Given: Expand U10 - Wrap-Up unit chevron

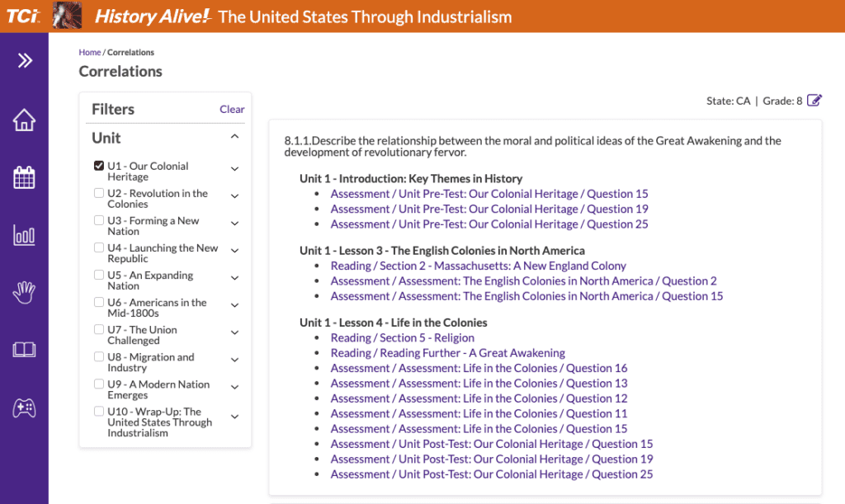Looking at the screenshot, I should click(x=234, y=417).
